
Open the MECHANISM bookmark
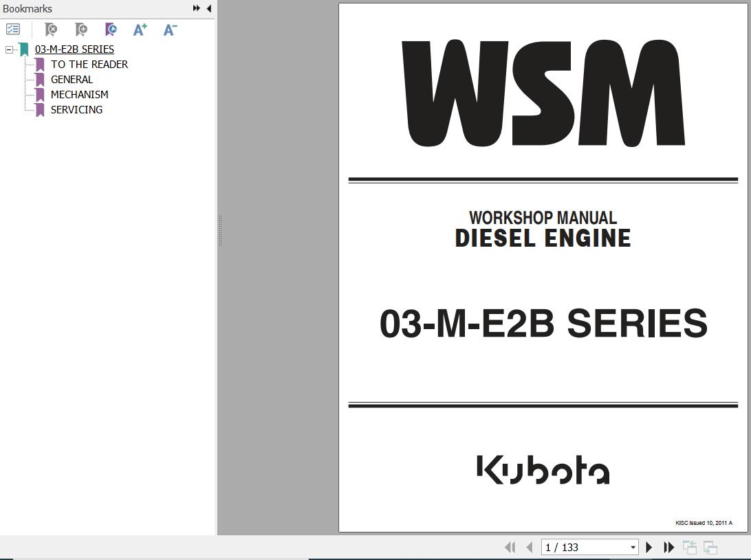coord(80,95)
